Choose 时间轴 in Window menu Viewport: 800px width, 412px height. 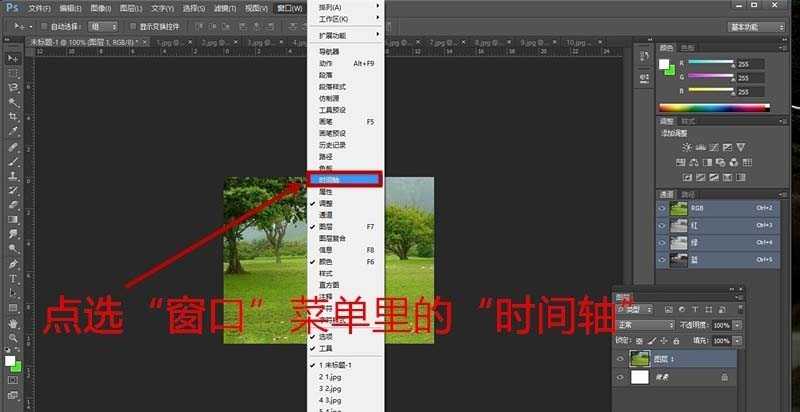(x=344, y=179)
